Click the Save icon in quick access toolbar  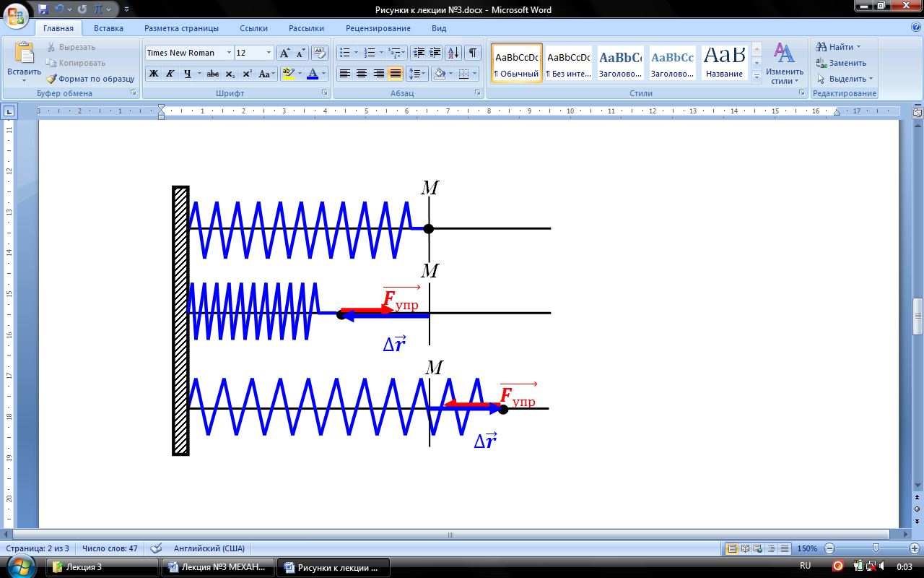click(x=43, y=9)
